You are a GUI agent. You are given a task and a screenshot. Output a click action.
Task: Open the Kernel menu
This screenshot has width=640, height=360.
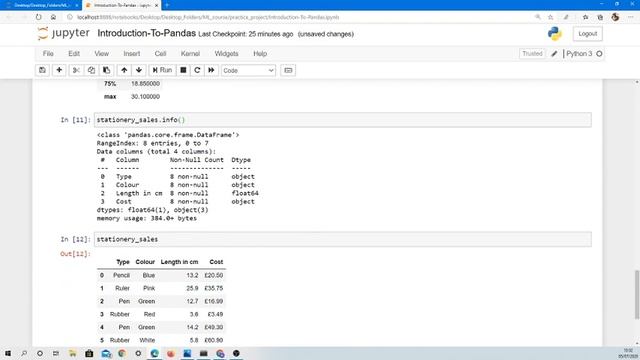point(190,53)
